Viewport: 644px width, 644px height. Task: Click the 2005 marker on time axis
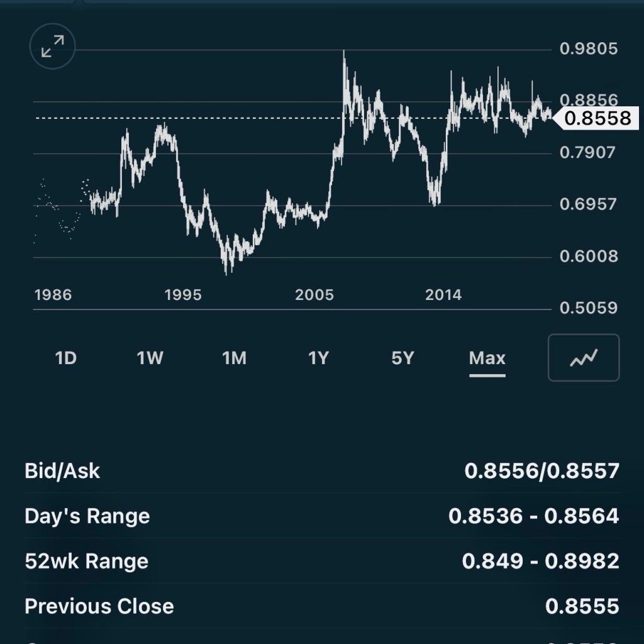tap(314, 295)
